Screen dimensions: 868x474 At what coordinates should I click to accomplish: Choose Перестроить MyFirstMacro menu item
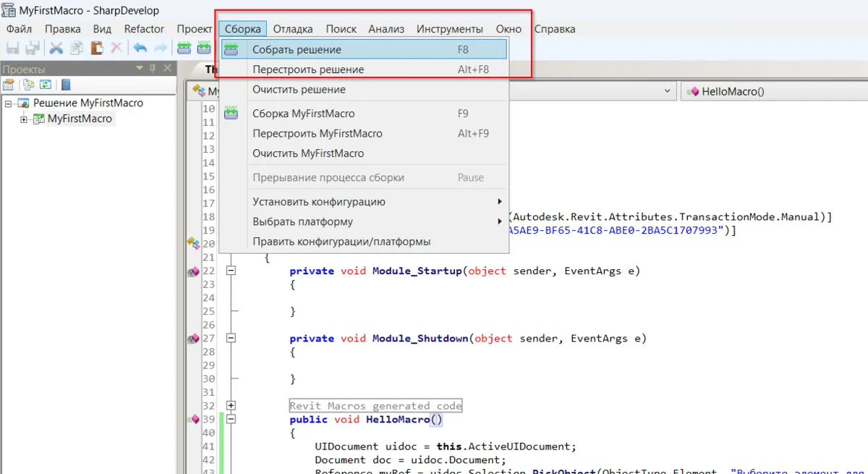[x=364, y=133]
